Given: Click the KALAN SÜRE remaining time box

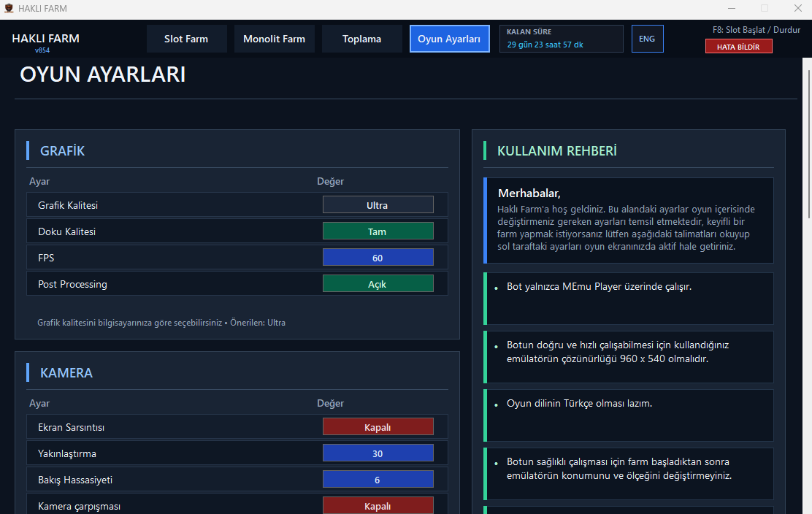Looking at the screenshot, I should (562, 39).
